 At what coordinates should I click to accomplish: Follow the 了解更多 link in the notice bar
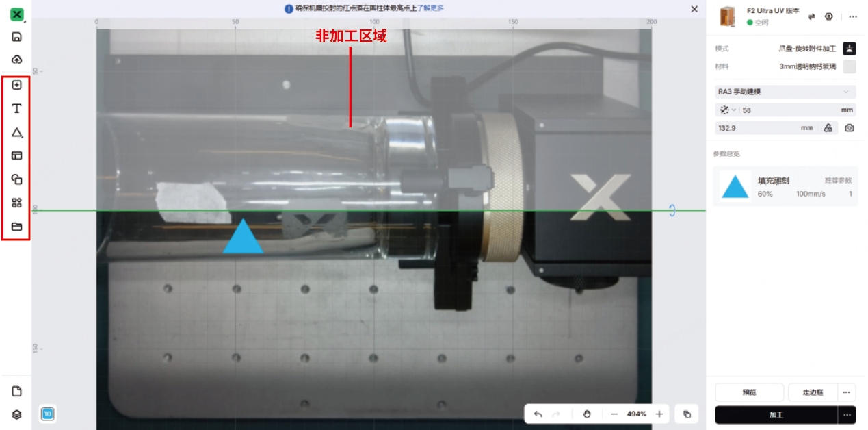(x=431, y=8)
